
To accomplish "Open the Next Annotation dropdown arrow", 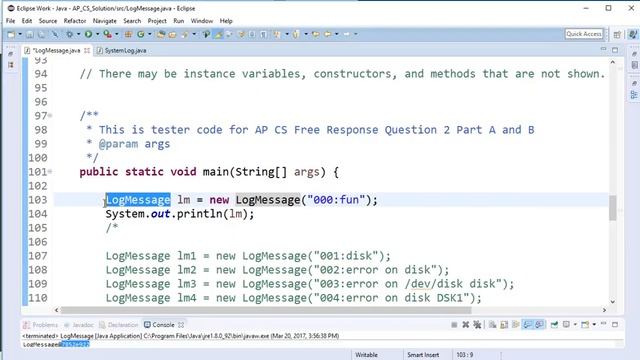I will (x=287, y=34).
